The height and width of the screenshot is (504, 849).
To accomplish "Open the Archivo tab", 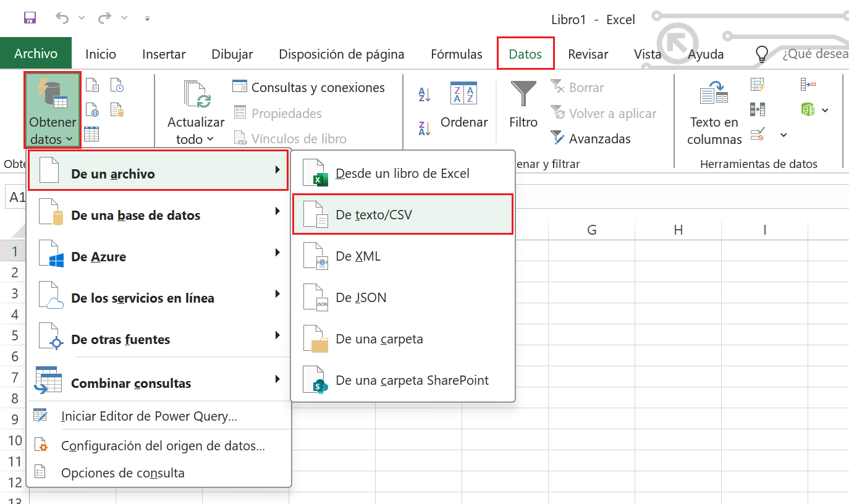I will point(36,54).
